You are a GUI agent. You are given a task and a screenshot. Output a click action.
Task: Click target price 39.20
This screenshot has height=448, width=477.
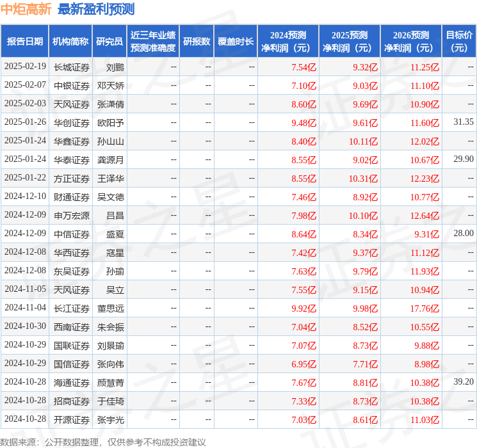[x=464, y=381]
